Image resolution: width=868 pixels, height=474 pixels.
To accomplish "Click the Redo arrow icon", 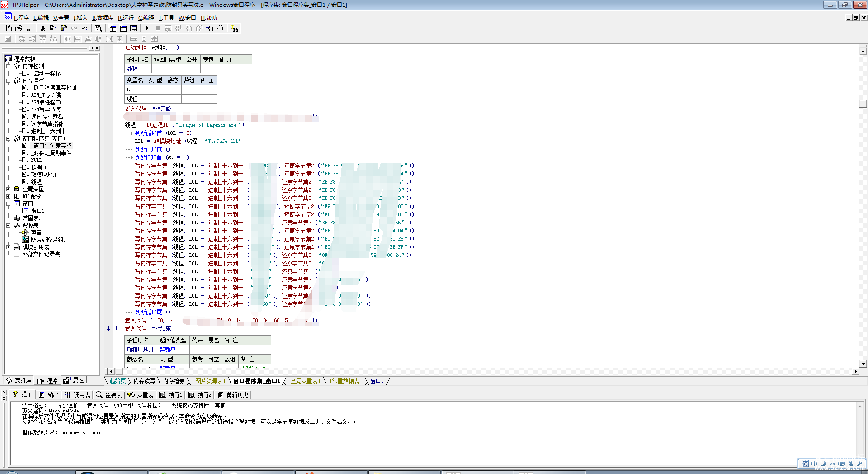I will point(74,28).
